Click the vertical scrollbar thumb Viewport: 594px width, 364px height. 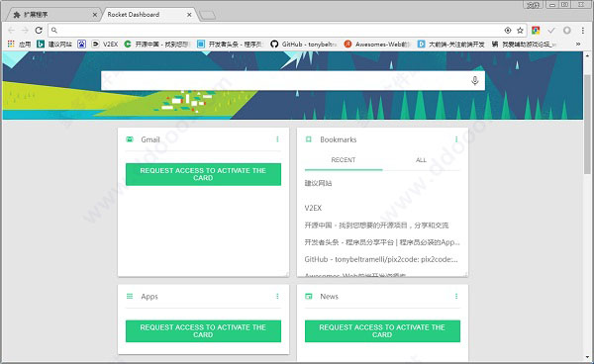click(587, 124)
